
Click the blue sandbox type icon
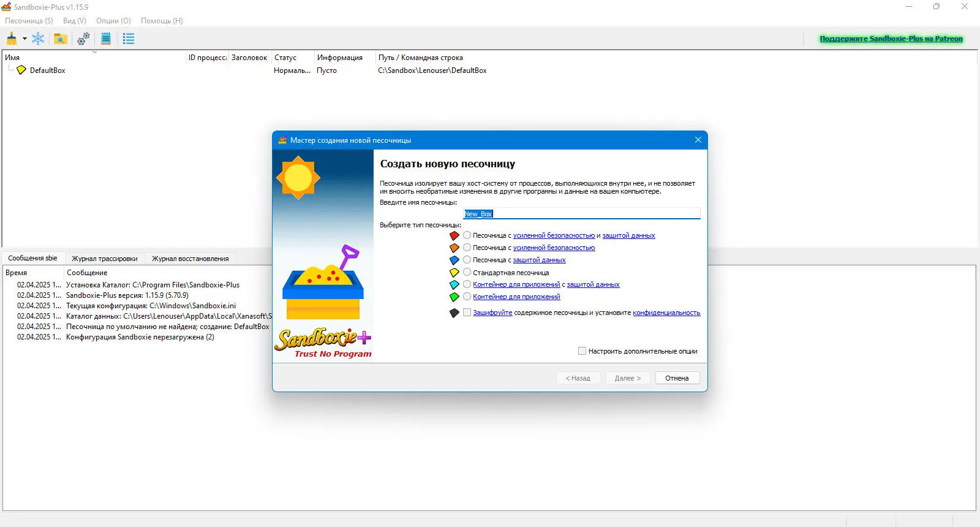pos(454,260)
